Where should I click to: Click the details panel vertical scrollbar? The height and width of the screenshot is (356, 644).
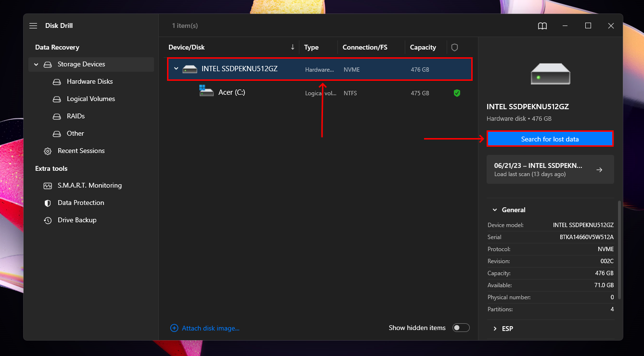click(x=619, y=250)
